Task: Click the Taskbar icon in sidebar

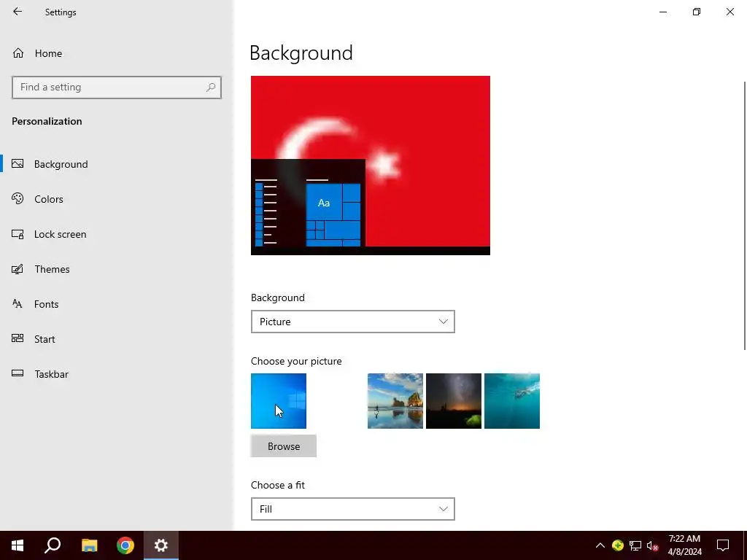Action: point(18,373)
